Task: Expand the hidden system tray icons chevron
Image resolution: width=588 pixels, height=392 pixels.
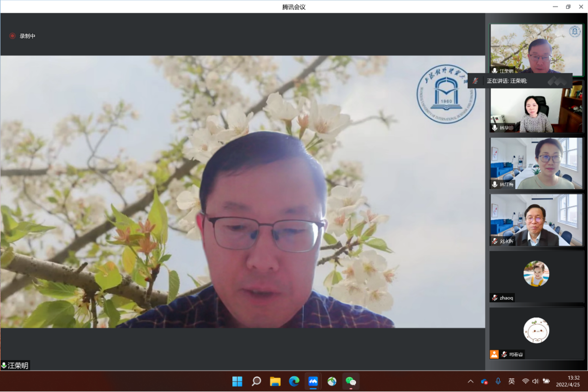Action: point(471,381)
